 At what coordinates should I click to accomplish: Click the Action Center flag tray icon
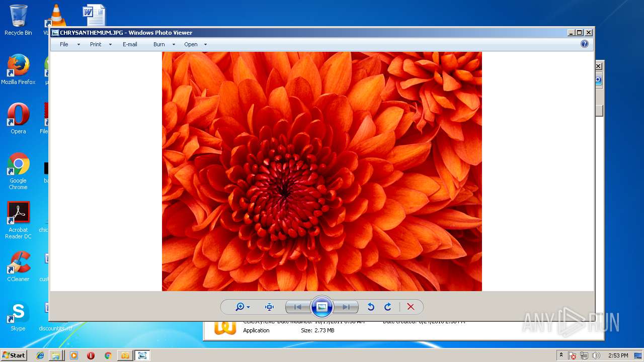point(572,355)
